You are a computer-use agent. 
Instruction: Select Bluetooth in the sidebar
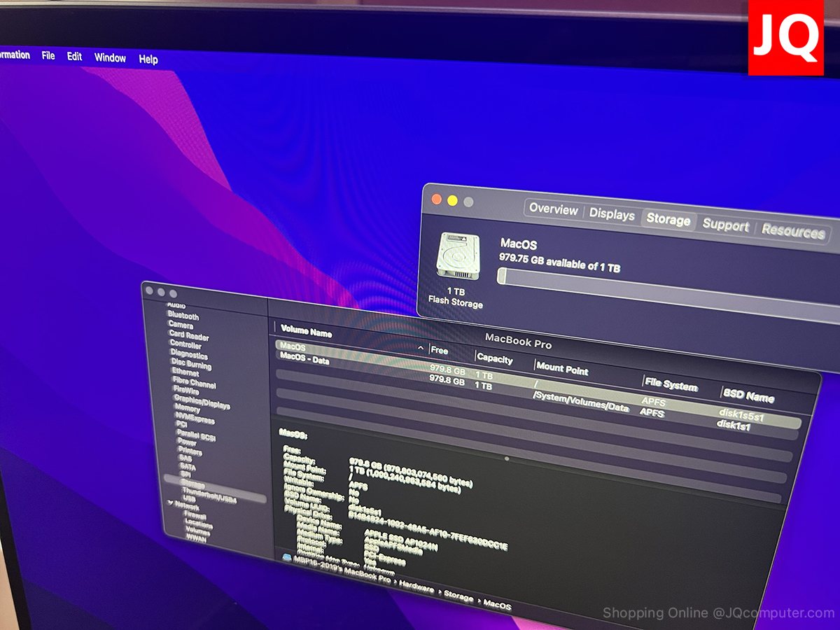(183, 316)
